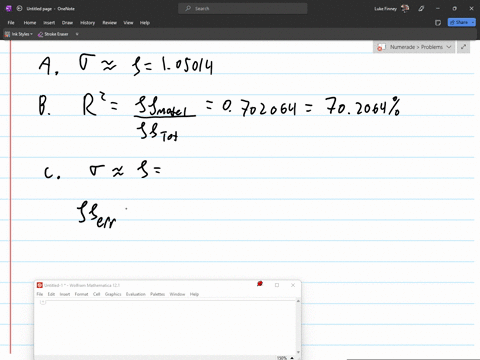Image resolution: width=480 pixels, height=360 pixels.
Task: Select the Stroke Eraser tool
Action: coord(53,34)
